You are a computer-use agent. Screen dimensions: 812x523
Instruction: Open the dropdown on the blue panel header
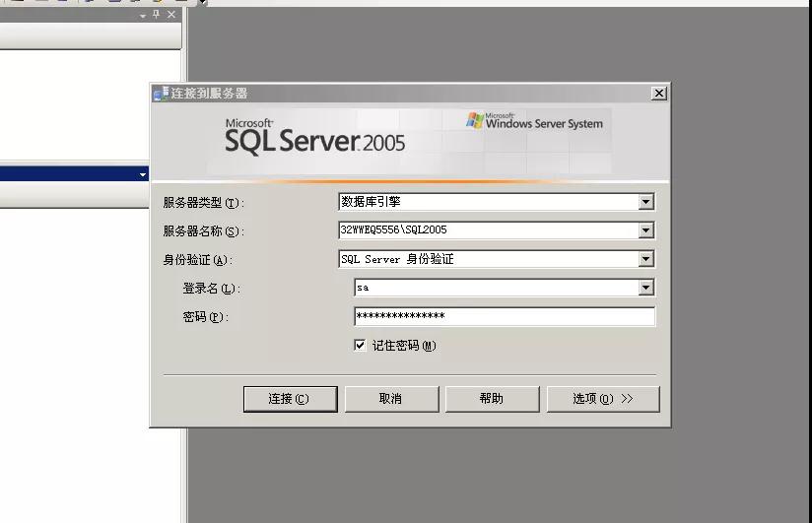coord(143,174)
